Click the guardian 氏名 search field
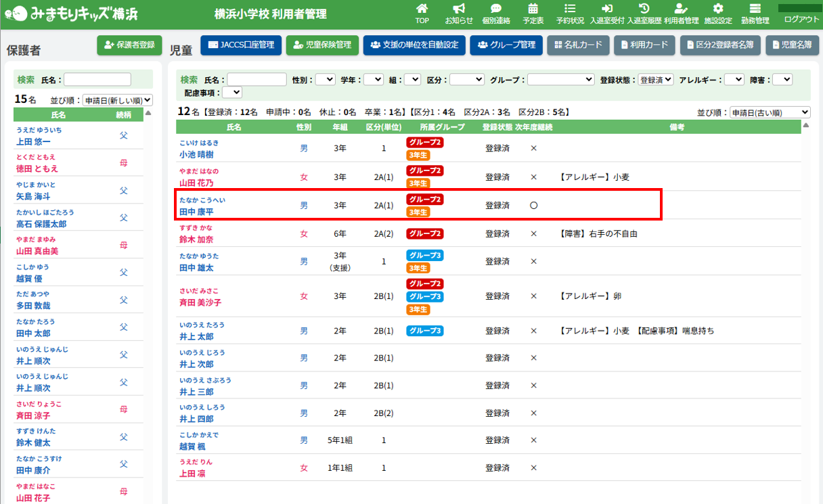The width and height of the screenshot is (823, 504). coord(97,80)
